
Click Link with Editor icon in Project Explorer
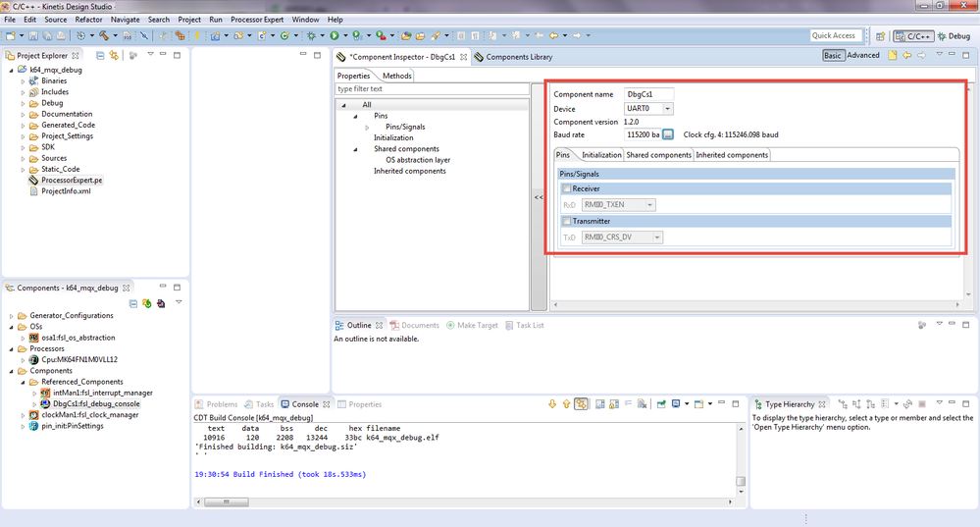click(x=114, y=56)
